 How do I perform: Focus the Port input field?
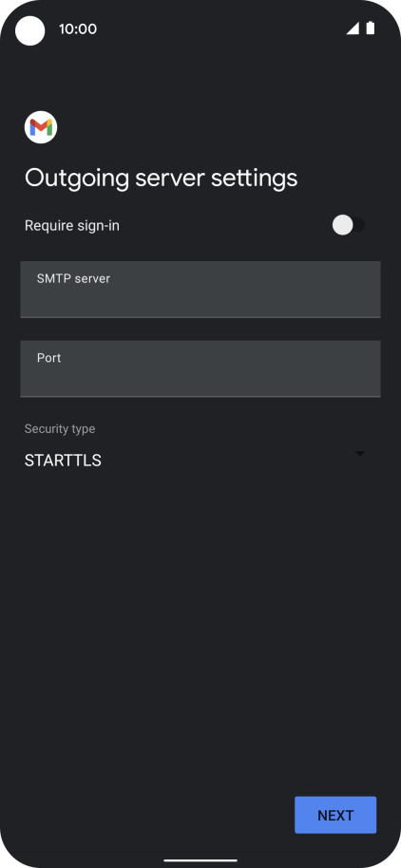[200, 368]
